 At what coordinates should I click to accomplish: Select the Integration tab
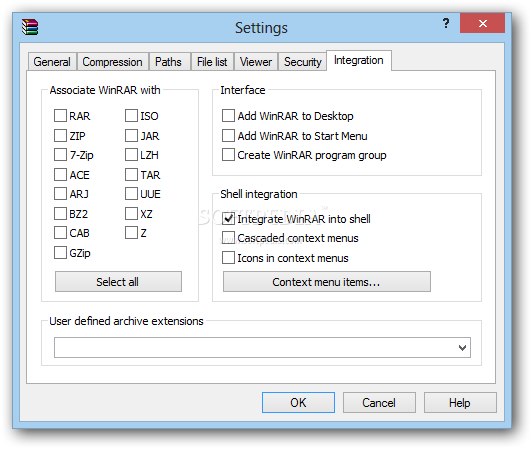tap(359, 60)
